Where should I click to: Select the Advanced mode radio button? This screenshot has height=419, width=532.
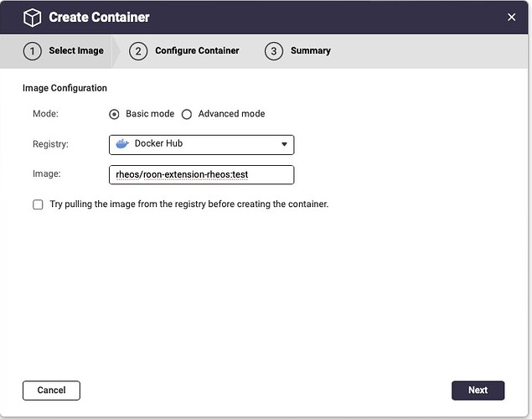[187, 114]
